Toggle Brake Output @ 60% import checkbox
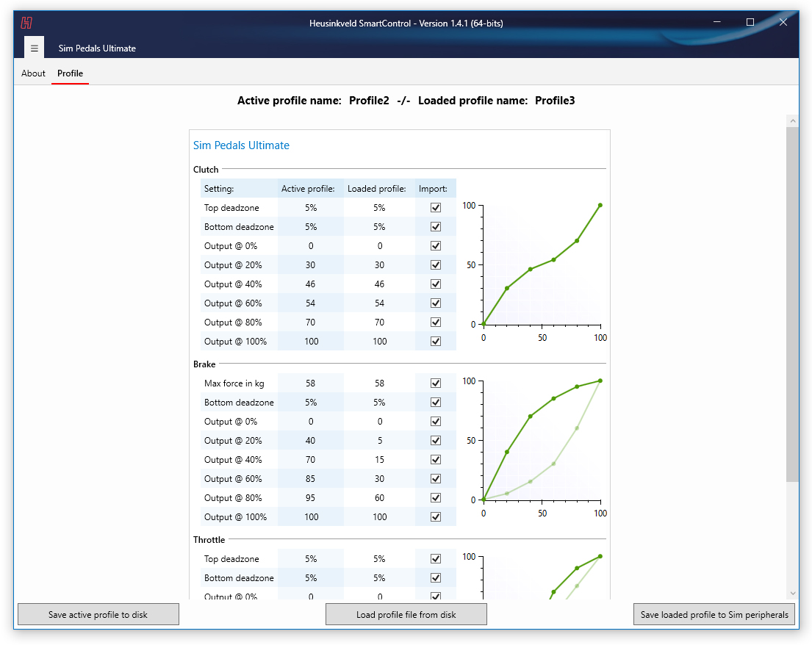The height and width of the screenshot is (645, 812). pyautogui.click(x=436, y=479)
